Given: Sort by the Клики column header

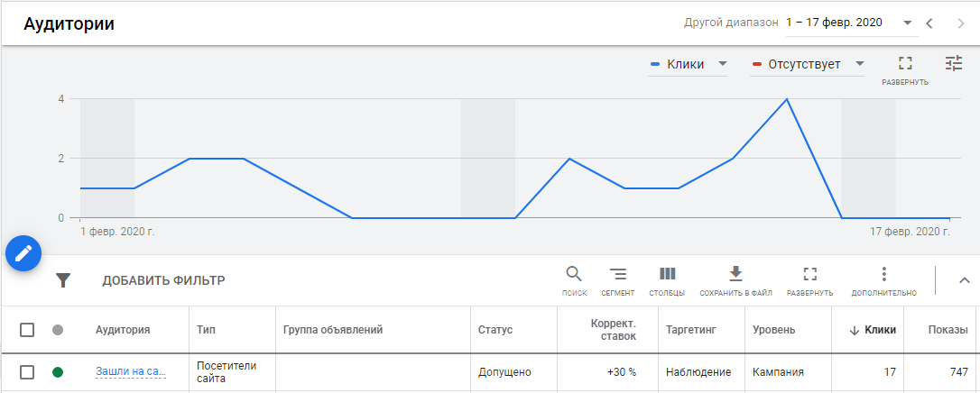Looking at the screenshot, I should tap(873, 330).
